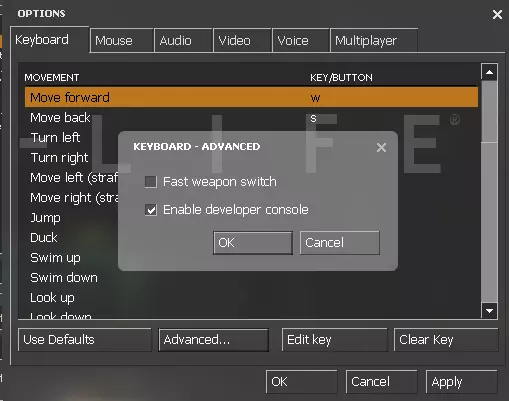Click the key list scrollbar thumb
This screenshot has height=401, width=509.
click(x=489, y=111)
